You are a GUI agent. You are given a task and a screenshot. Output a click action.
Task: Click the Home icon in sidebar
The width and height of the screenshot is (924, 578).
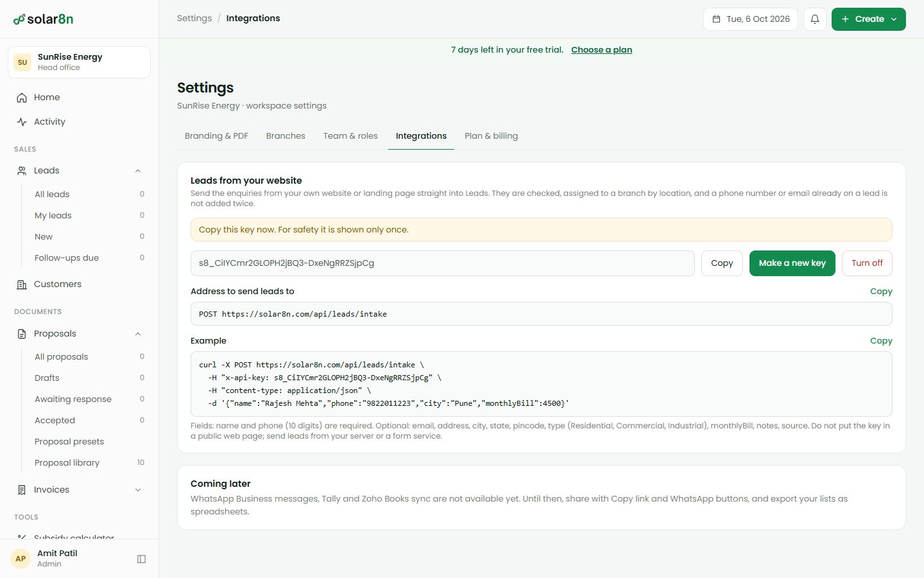point(22,98)
